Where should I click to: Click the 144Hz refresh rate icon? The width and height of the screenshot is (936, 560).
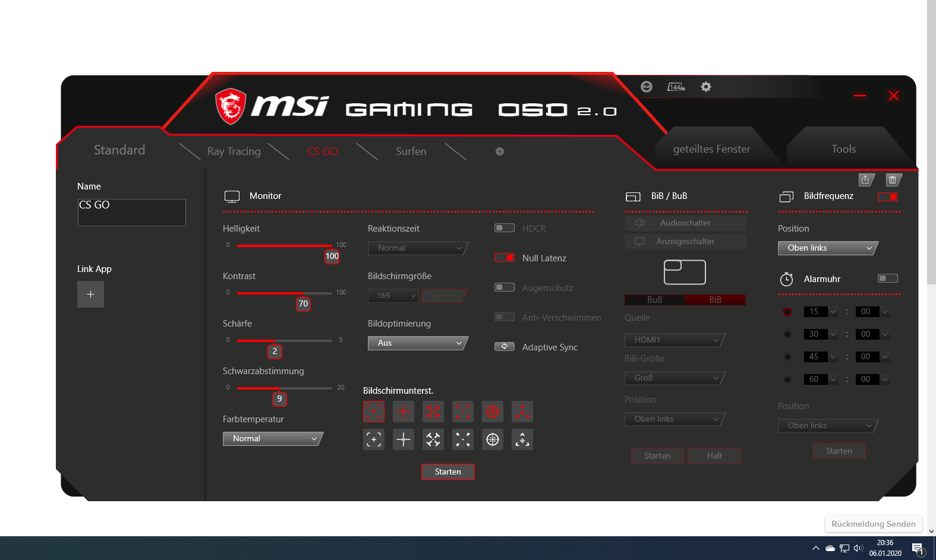click(x=676, y=87)
